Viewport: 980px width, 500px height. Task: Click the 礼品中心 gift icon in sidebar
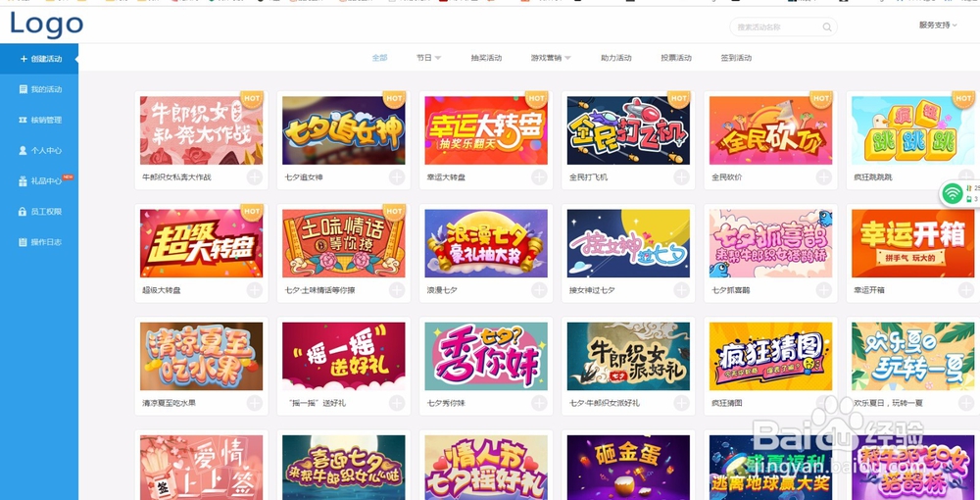point(24,181)
